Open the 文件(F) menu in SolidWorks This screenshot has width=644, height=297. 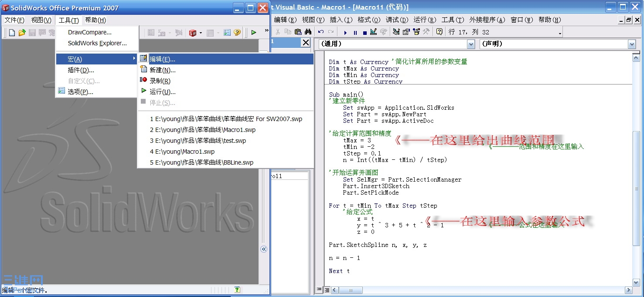coord(14,20)
